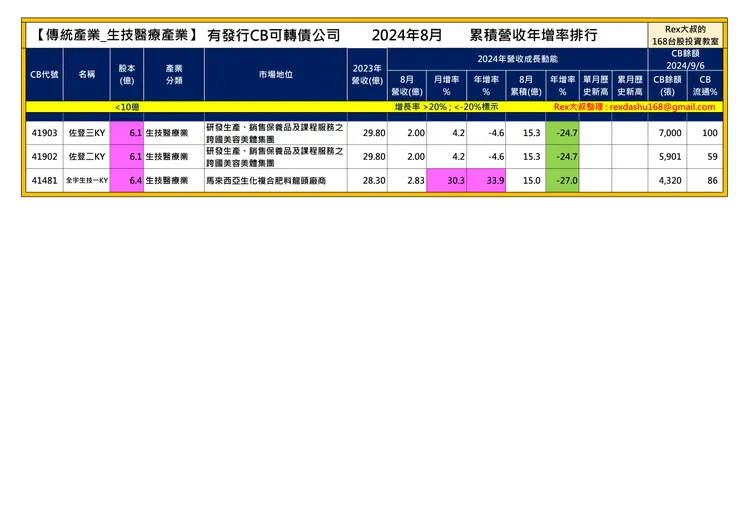
Task: Click the 2024年營收成長動能 group header
Action: click(x=517, y=59)
